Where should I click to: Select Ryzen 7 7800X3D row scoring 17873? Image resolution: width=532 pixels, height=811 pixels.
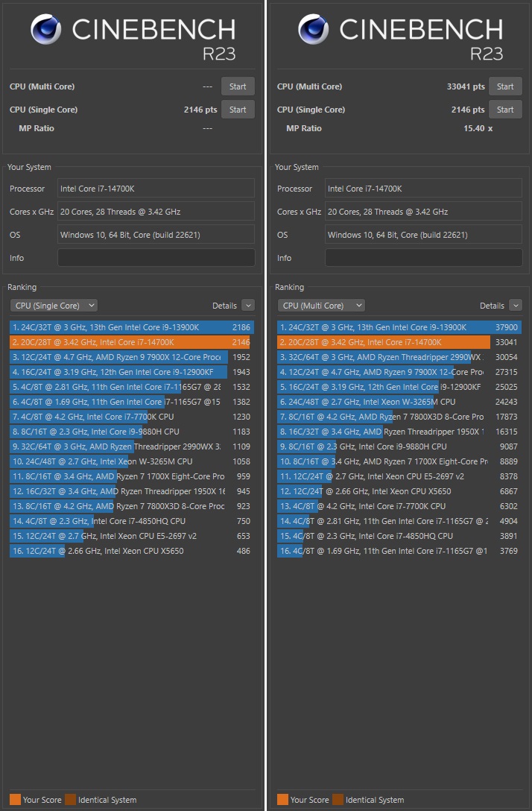[x=399, y=417]
